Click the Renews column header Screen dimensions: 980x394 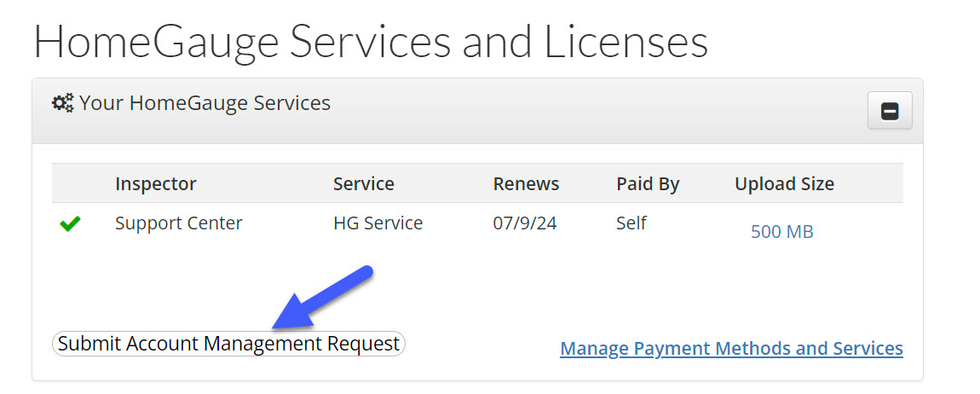coord(527,184)
